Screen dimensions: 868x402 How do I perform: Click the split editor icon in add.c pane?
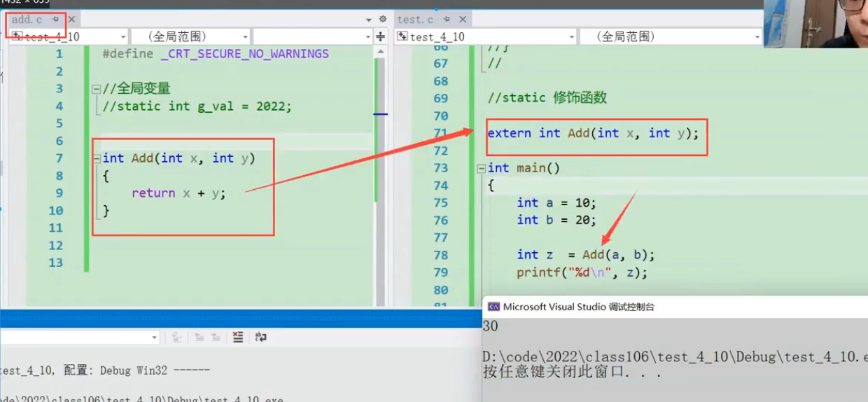[x=381, y=36]
